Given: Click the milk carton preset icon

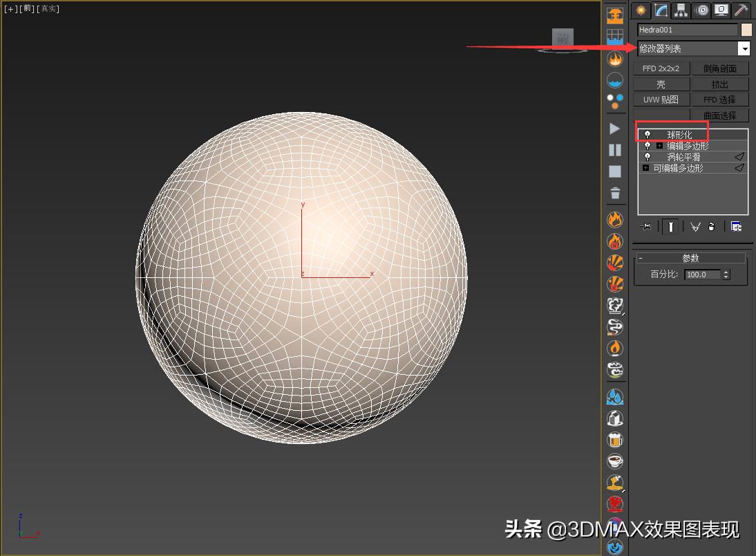Looking at the screenshot, I should (x=615, y=418).
